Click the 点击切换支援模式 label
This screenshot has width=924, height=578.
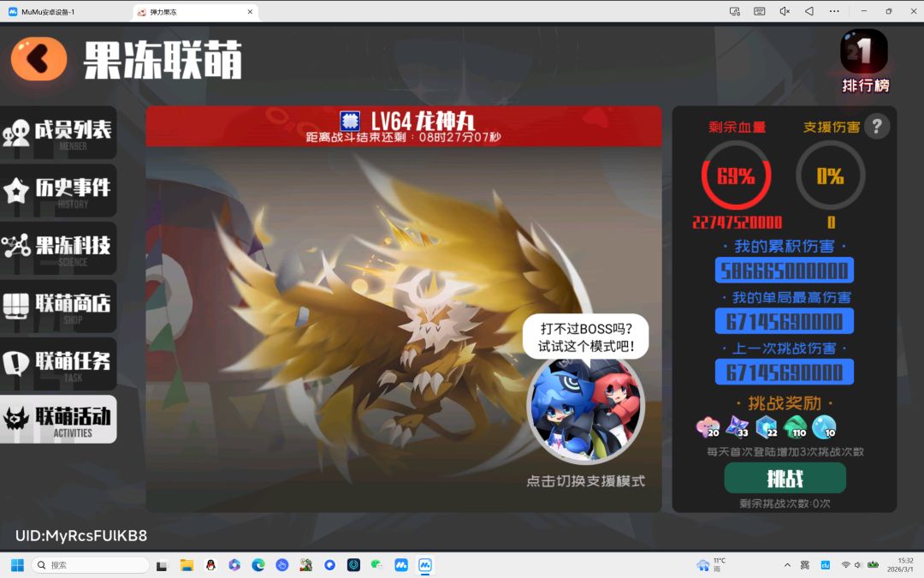585,481
